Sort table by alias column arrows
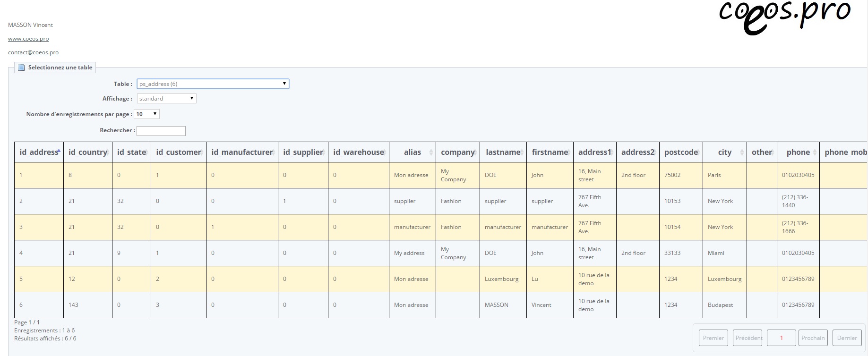This screenshot has height=356, width=868. (430, 152)
